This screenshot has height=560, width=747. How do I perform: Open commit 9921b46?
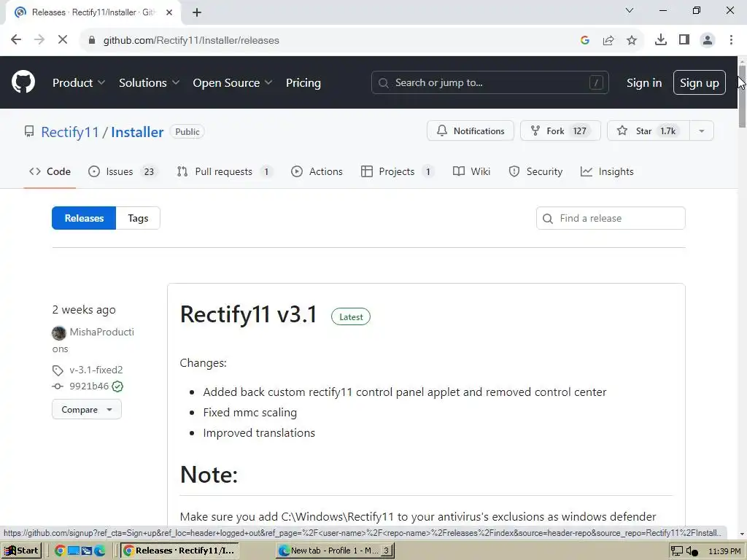tap(88, 386)
